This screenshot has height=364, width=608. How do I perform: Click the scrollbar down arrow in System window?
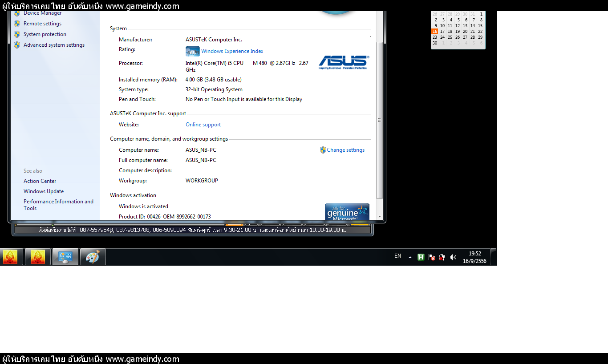coord(379,217)
